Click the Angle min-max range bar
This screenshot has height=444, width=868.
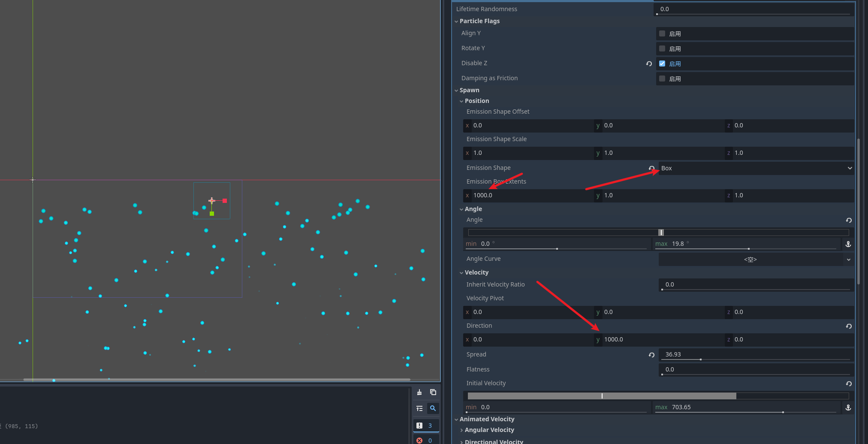click(x=658, y=233)
